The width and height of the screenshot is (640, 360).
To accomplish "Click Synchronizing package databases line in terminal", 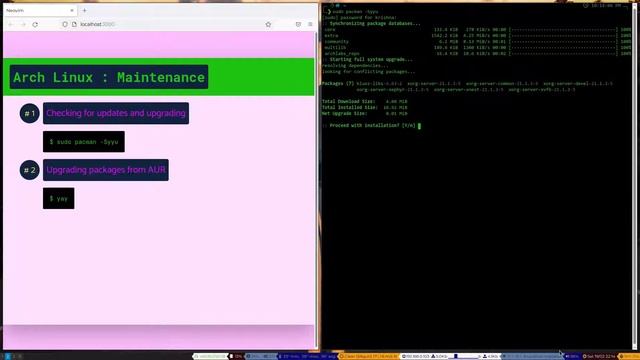I will click(x=371, y=24).
